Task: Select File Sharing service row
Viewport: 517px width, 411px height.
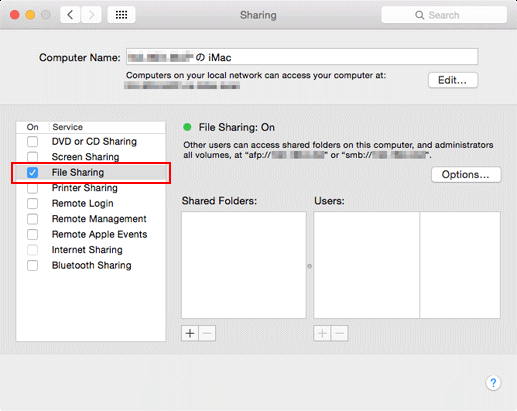Action: [x=91, y=173]
